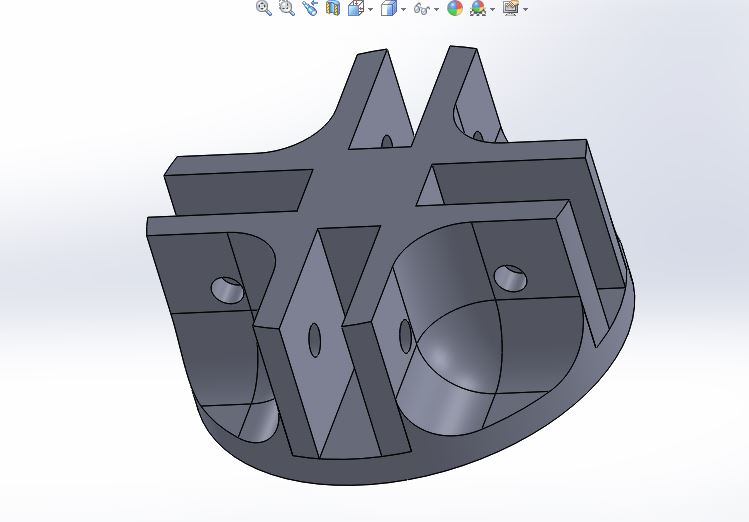The width and height of the screenshot is (749, 522).
Task: Expand the Display Style dropdown arrow
Action: point(404,9)
